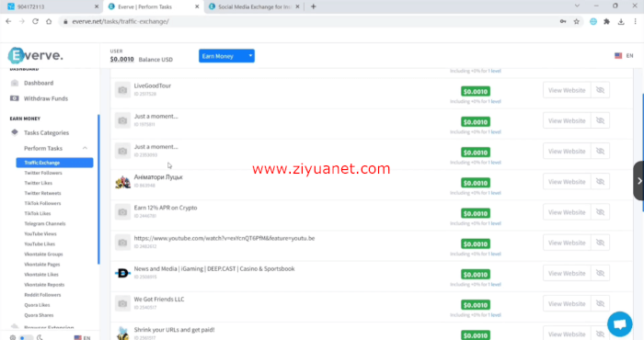The height and width of the screenshot is (340, 644).
Task: Open Withdraw Funds page
Action: 46,98
